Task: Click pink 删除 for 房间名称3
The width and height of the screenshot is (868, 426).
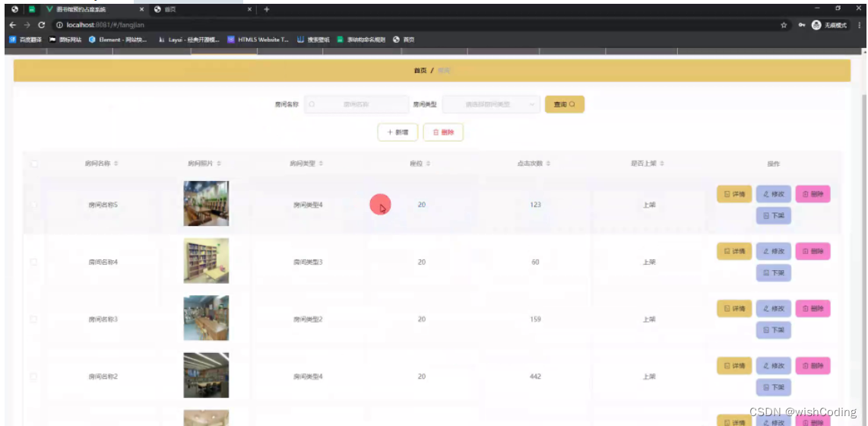Action: 813,309
